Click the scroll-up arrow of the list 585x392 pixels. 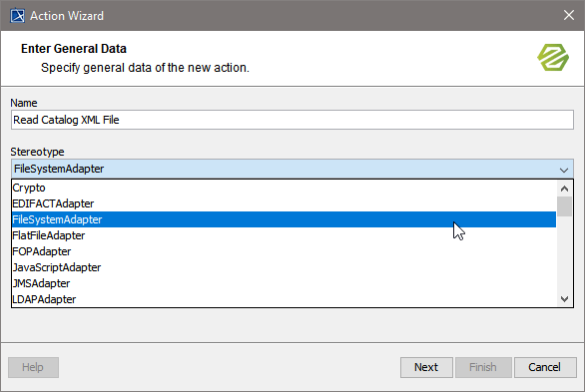[x=564, y=189]
